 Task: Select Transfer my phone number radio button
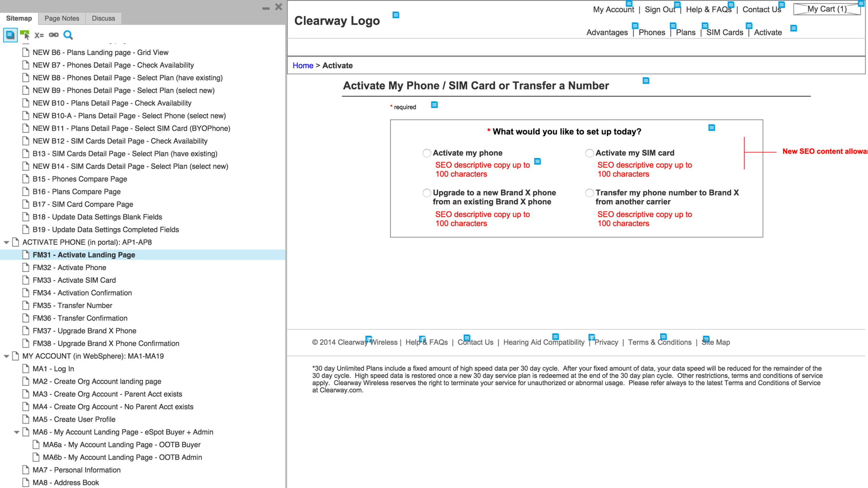click(x=589, y=193)
